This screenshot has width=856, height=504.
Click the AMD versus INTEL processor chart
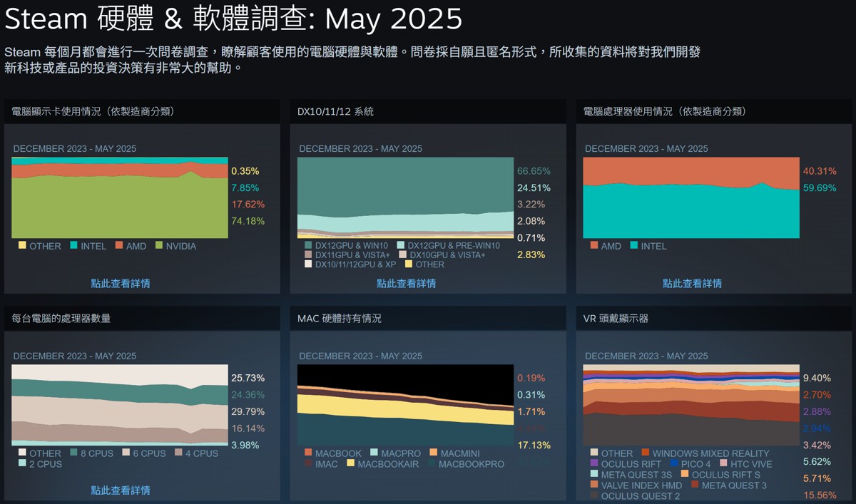click(691, 197)
